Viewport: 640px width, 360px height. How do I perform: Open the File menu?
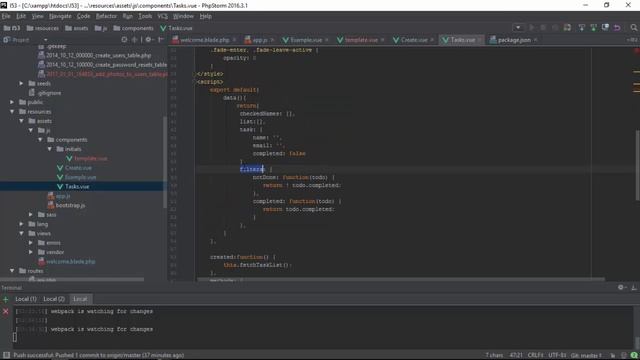pyautogui.click(x=6, y=16)
